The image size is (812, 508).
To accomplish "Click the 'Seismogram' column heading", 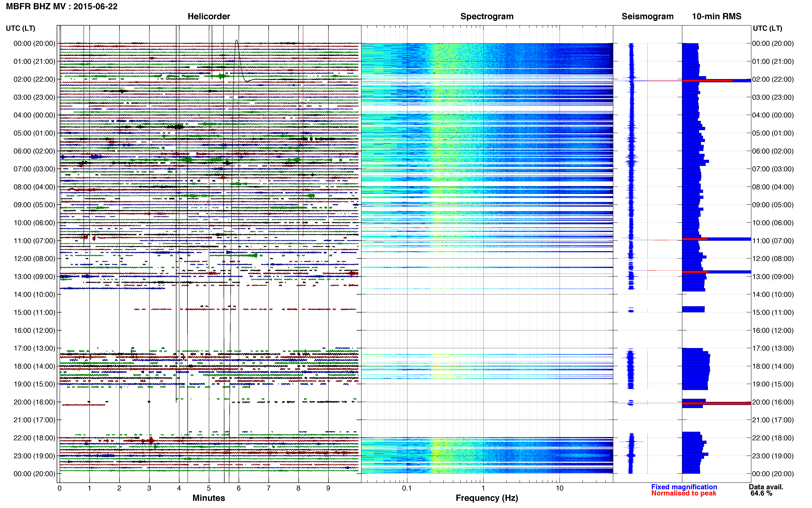I will point(647,16).
